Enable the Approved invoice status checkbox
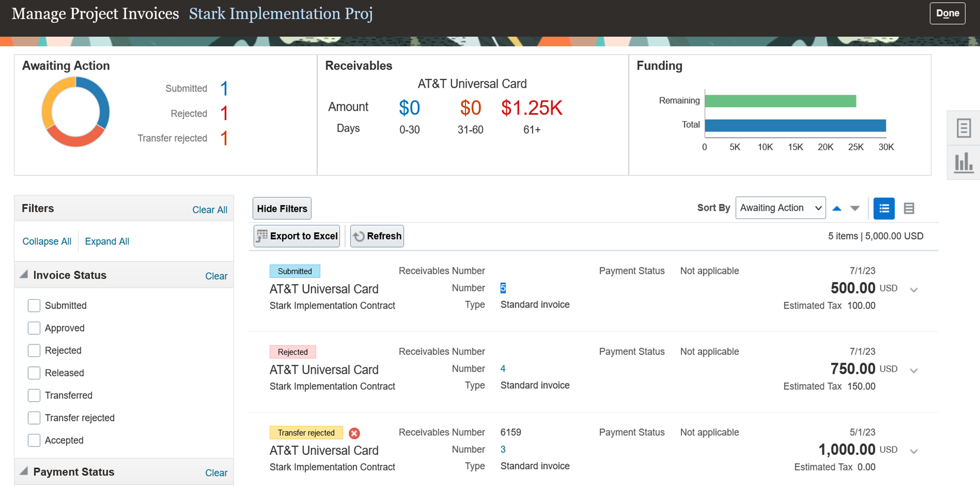Viewport: 980px width, 486px height. [34, 328]
